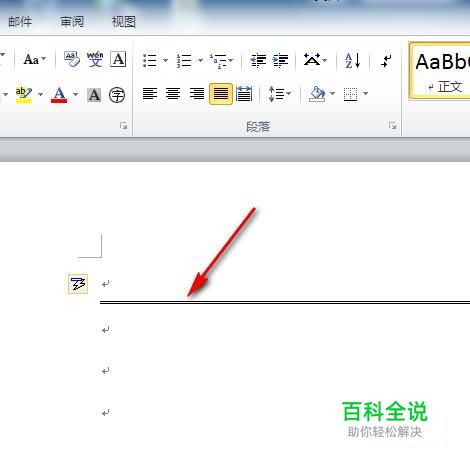Click the Change Case Aa button
470x470 pixels.
click(31, 60)
